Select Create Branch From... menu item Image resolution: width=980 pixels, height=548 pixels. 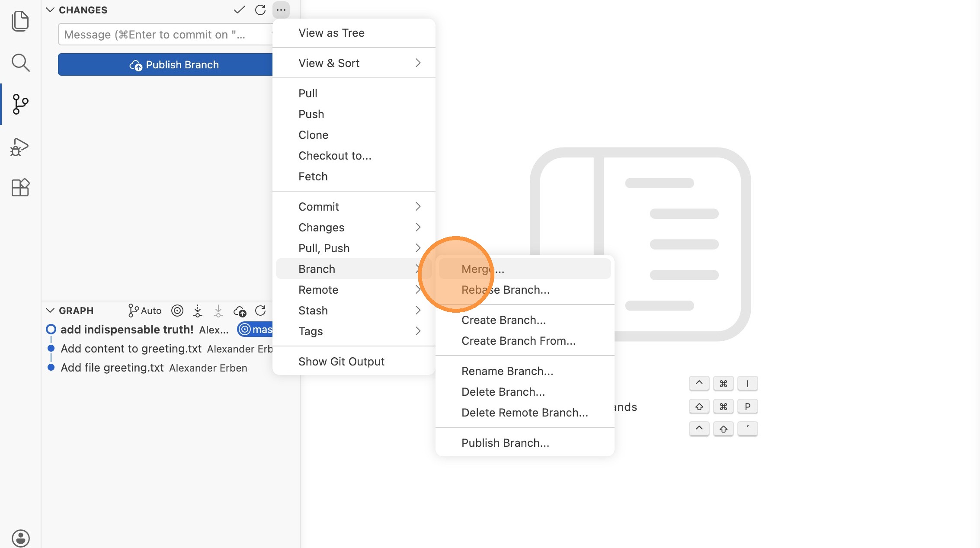pyautogui.click(x=518, y=341)
